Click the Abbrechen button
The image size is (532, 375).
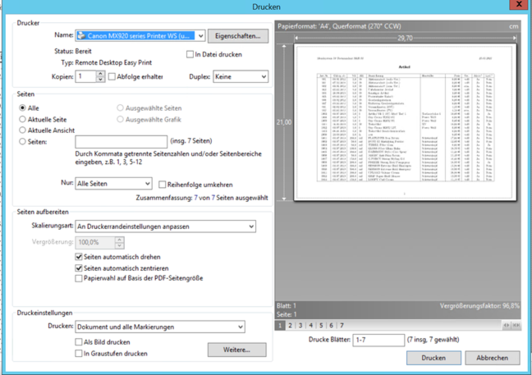coord(492,358)
